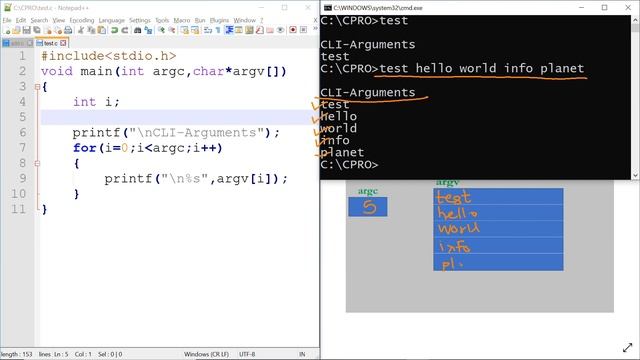The image size is (640, 360).
Task: Redo the edit via toolbar
Action: 125,30
